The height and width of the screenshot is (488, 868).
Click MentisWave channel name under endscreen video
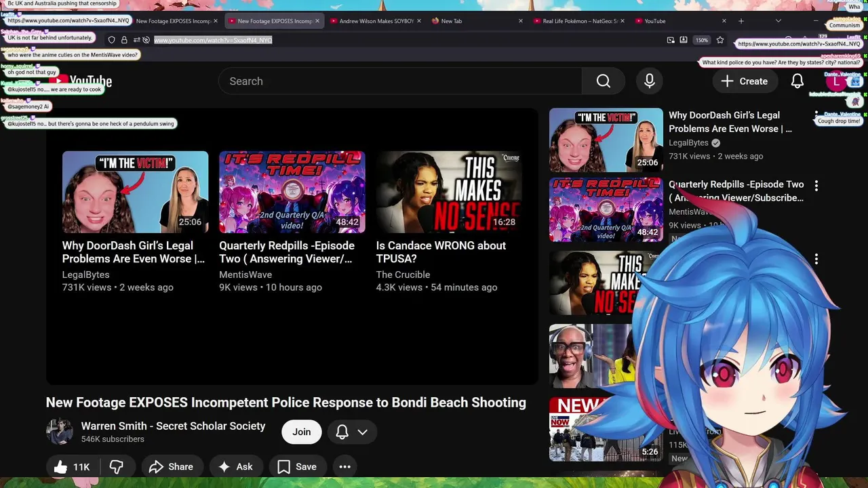(245, 274)
